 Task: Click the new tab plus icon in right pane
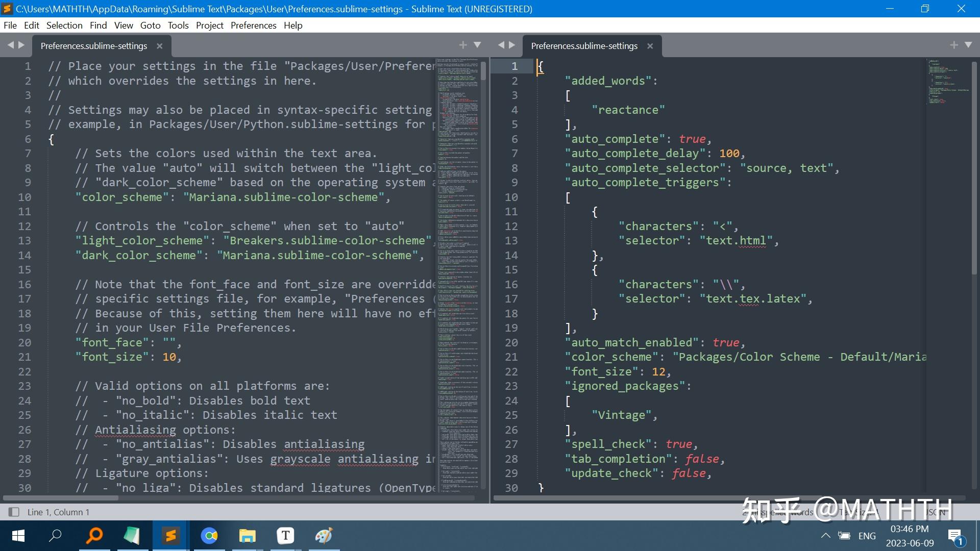coord(953,45)
